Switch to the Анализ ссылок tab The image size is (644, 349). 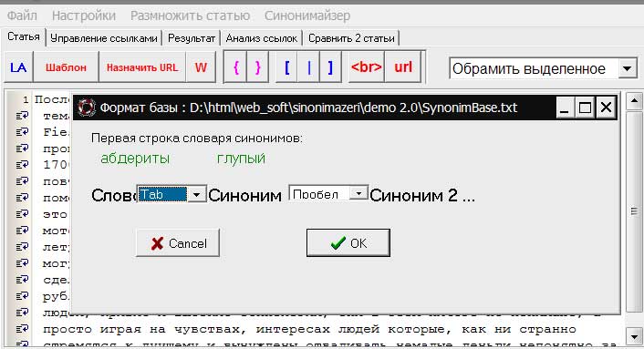262,38
